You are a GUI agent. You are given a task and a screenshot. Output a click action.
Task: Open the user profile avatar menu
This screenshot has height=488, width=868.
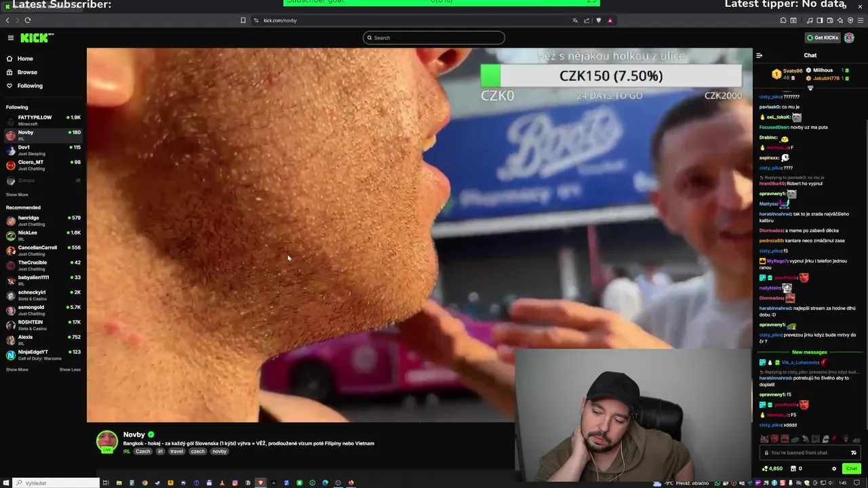pyautogui.click(x=849, y=38)
